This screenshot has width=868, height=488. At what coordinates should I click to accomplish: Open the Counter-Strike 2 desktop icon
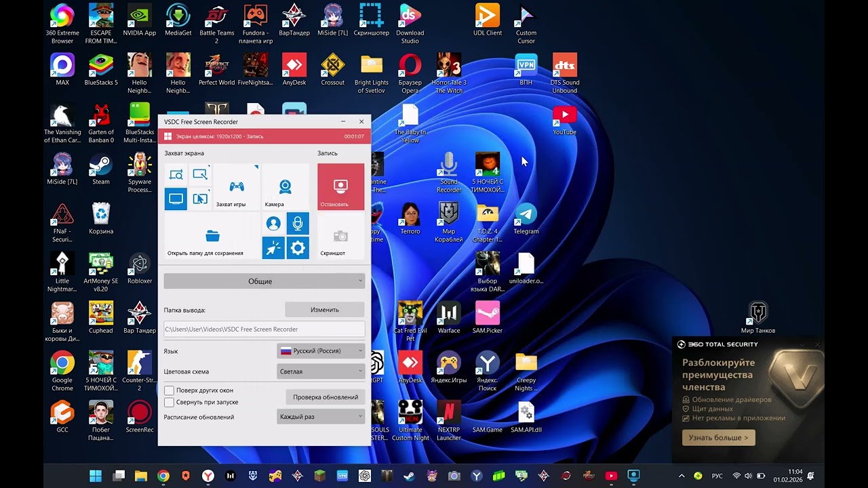coord(140,371)
